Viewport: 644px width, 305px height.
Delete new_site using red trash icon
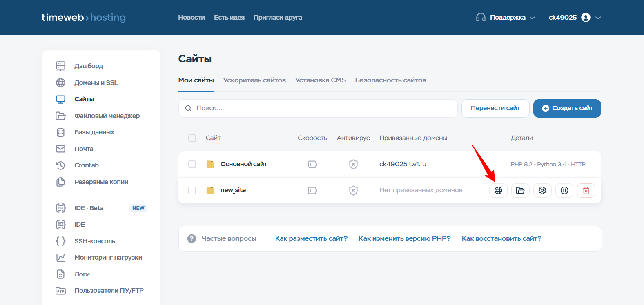pyautogui.click(x=586, y=190)
